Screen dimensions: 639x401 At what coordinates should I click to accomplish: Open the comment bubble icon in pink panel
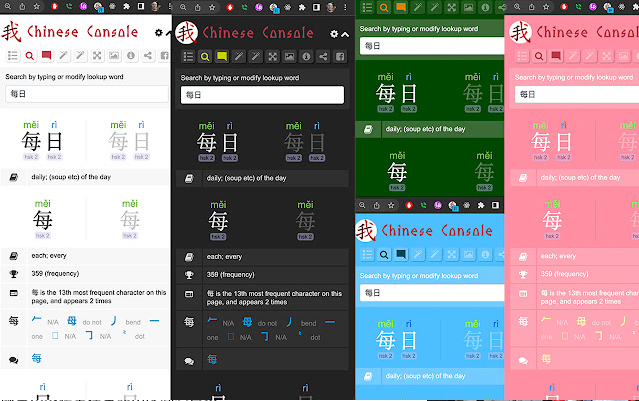pyautogui.click(x=556, y=56)
